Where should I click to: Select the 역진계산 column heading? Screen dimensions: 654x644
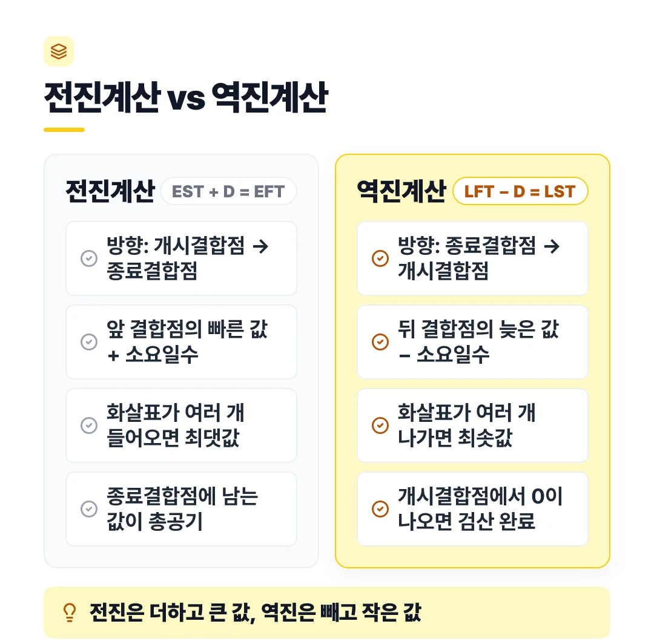tap(401, 191)
